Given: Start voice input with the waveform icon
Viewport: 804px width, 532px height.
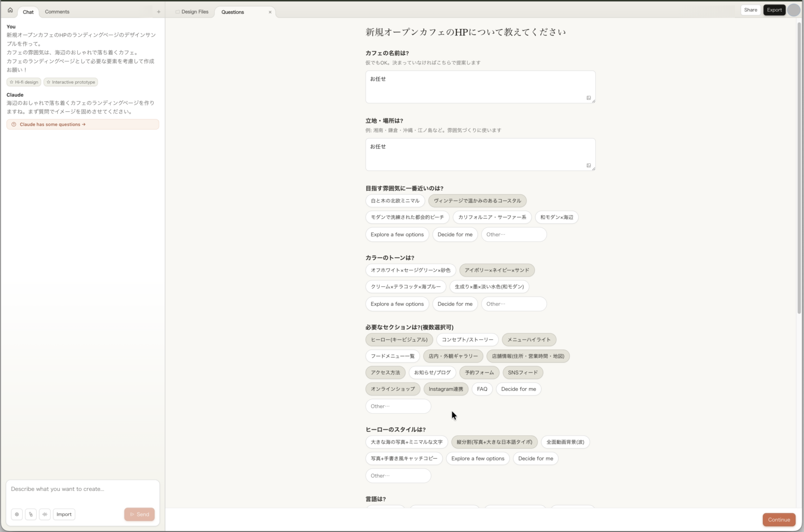Looking at the screenshot, I should coord(45,514).
